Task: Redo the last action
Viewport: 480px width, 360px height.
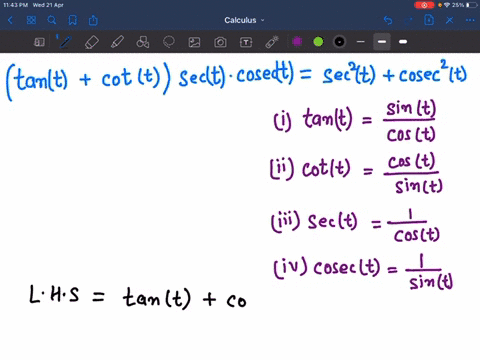Action: pyautogui.click(x=408, y=20)
